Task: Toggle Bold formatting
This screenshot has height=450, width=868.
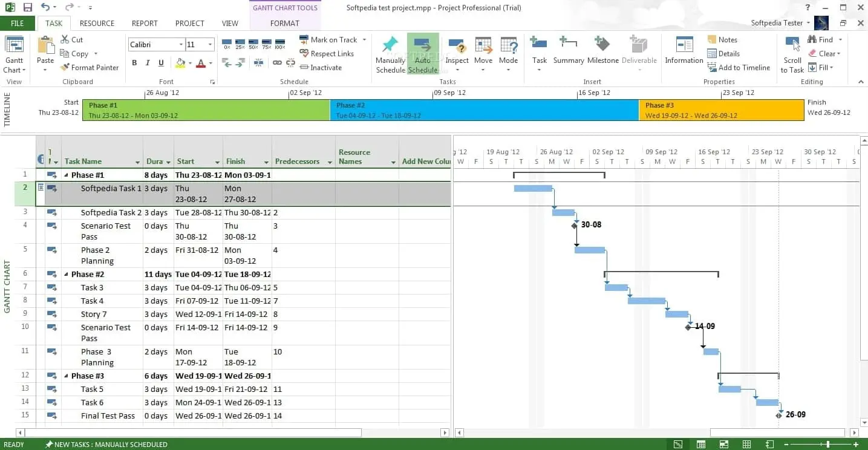Action: (134, 63)
